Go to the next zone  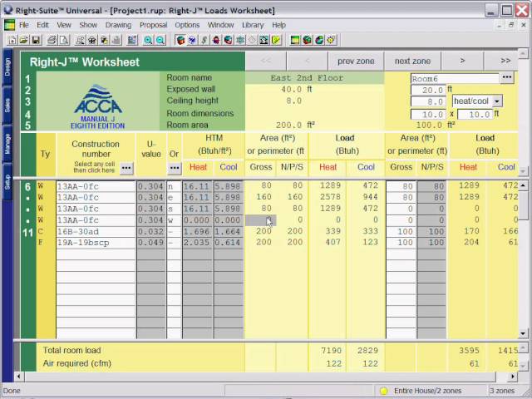412,61
